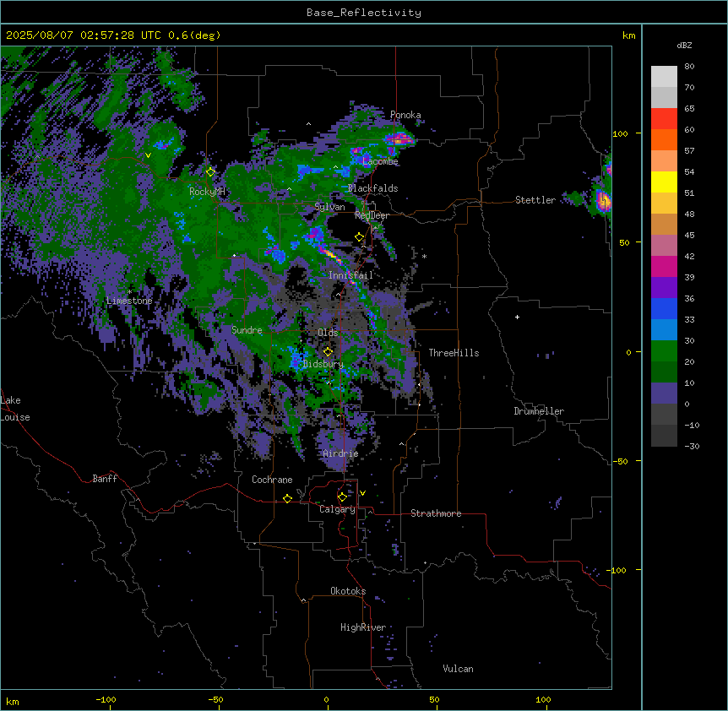
Task: Click the Lacombe city label
Action: coord(380,161)
